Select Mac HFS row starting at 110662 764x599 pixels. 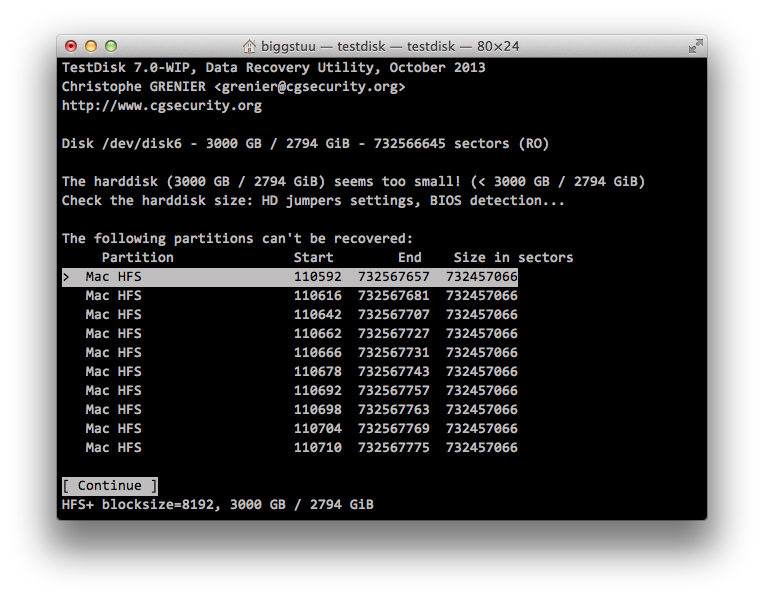pyautogui.click(x=289, y=334)
